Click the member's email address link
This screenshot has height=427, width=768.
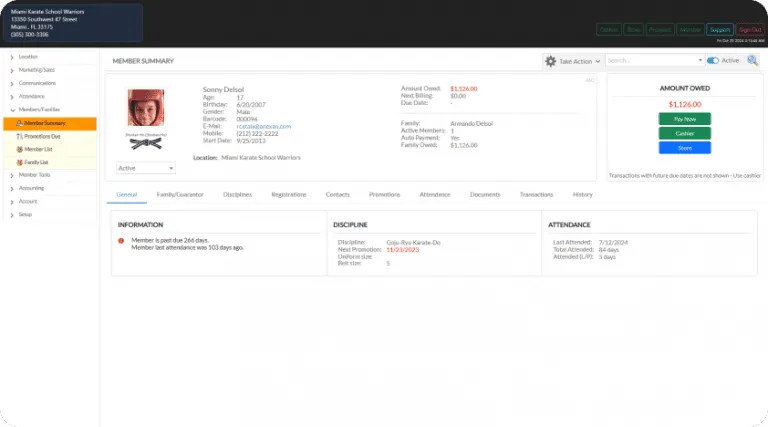tap(269, 127)
